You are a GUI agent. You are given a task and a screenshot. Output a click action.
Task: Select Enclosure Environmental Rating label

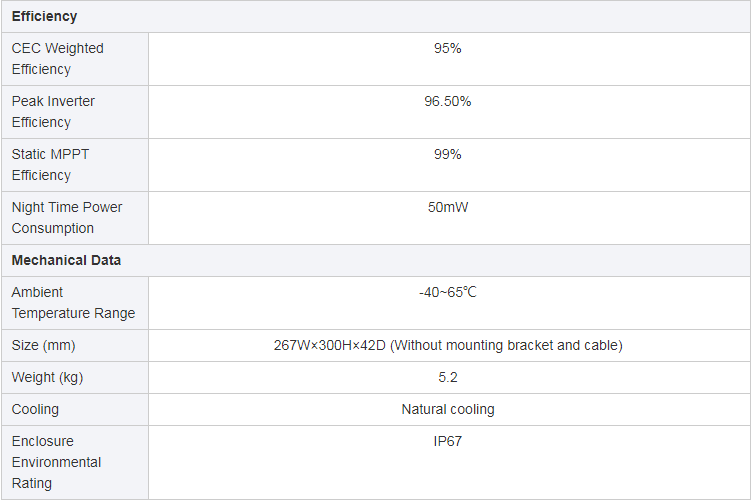[x=56, y=462]
